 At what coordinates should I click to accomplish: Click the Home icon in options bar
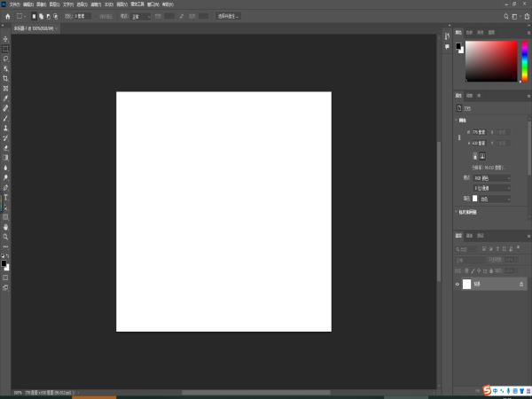click(5, 15)
